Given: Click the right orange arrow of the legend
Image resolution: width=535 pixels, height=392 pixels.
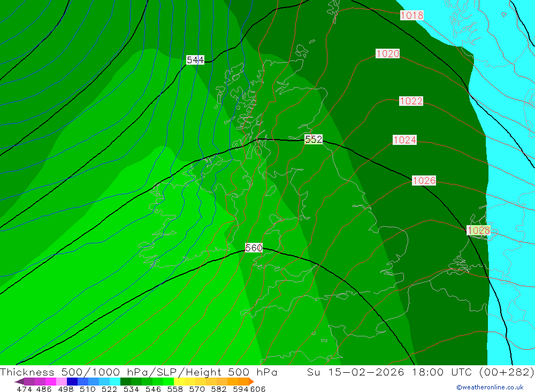Looking at the screenshot, I should [x=251, y=381].
